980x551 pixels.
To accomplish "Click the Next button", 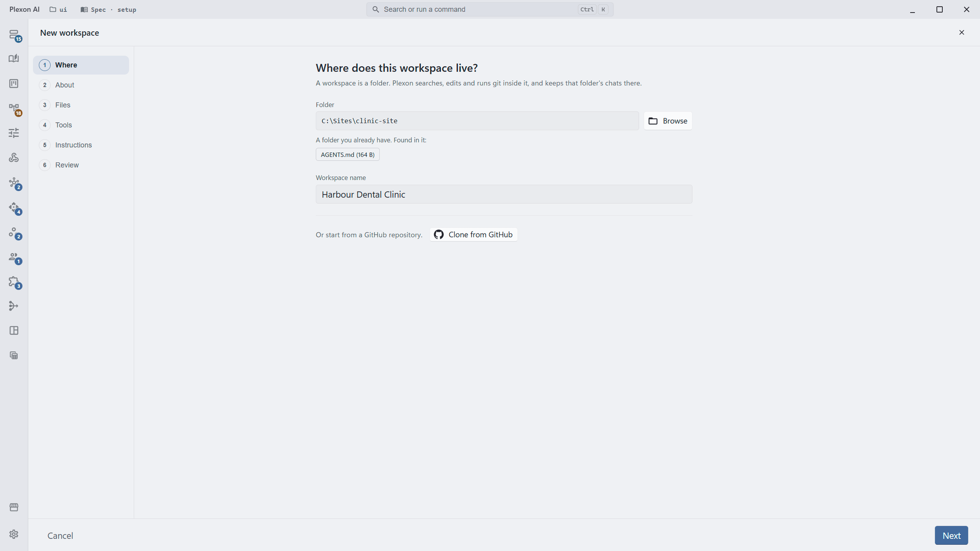I will [951, 535].
